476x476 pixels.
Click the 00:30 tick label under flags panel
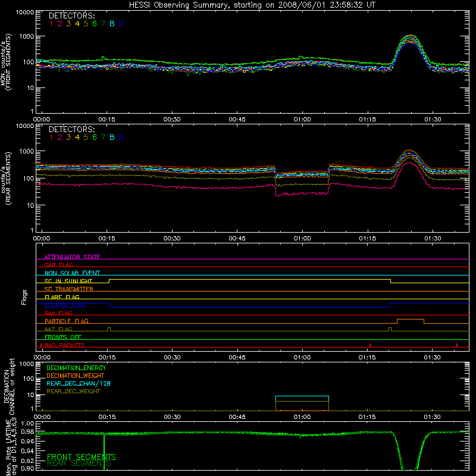point(172,358)
